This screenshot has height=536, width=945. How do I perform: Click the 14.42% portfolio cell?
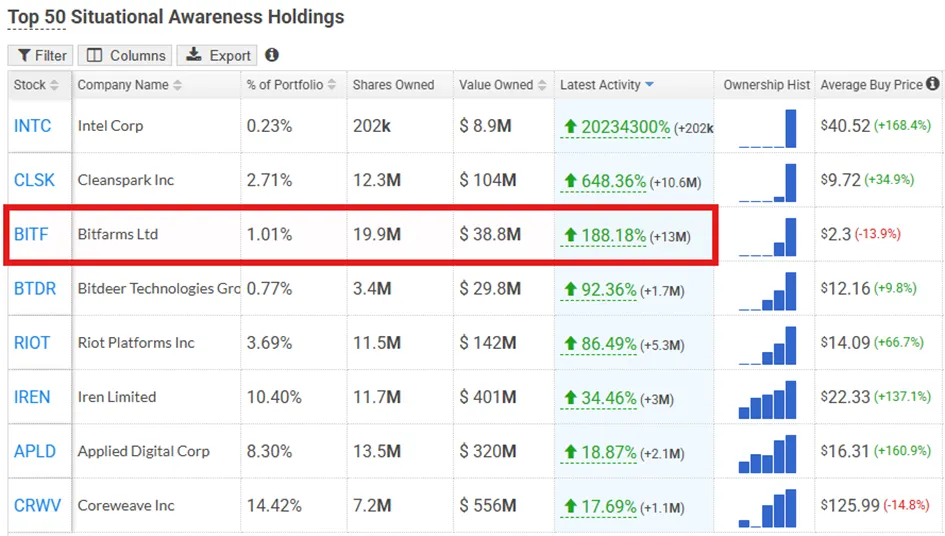pyautogui.click(x=274, y=506)
